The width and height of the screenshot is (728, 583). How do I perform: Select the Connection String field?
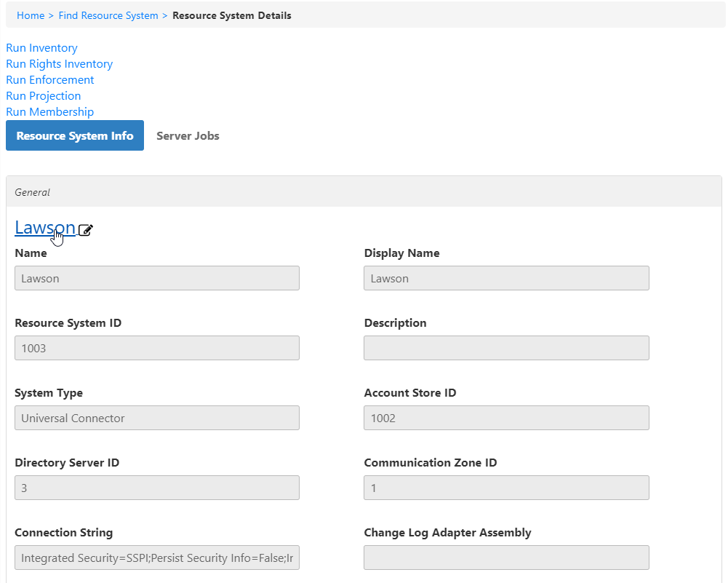pyautogui.click(x=157, y=558)
